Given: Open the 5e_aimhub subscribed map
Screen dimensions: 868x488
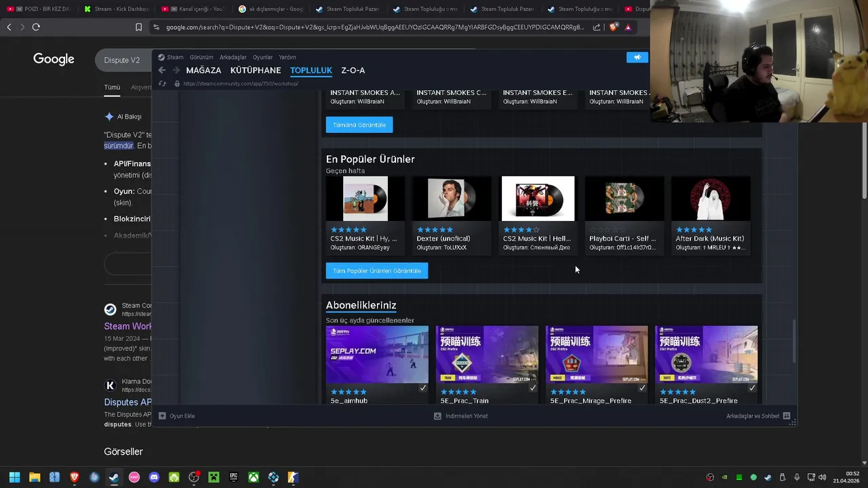Looking at the screenshot, I should [x=377, y=354].
